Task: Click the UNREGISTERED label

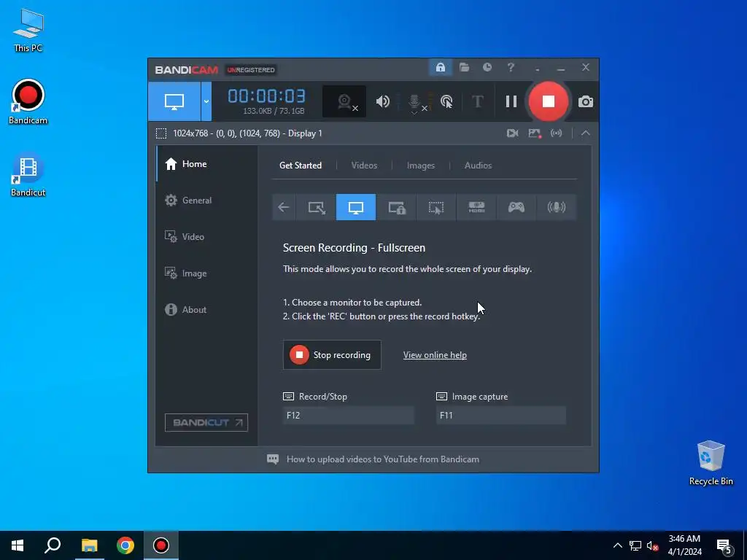Action: click(251, 70)
